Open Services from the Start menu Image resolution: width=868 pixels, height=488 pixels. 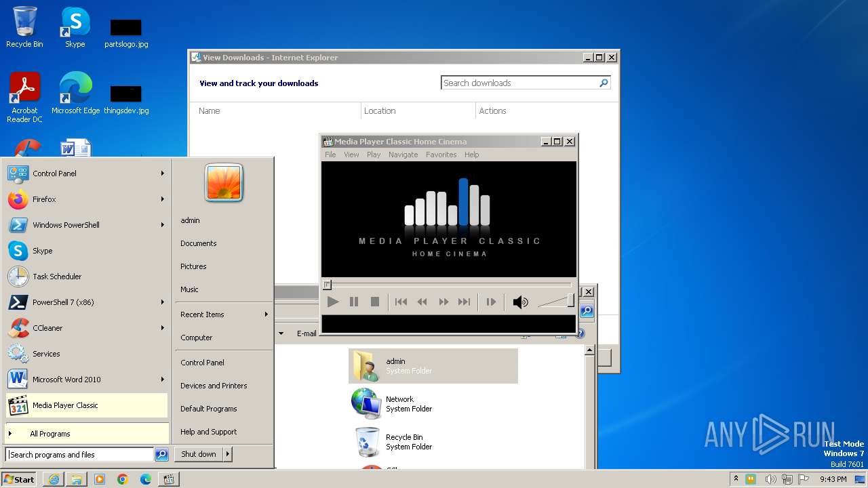point(87,354)
